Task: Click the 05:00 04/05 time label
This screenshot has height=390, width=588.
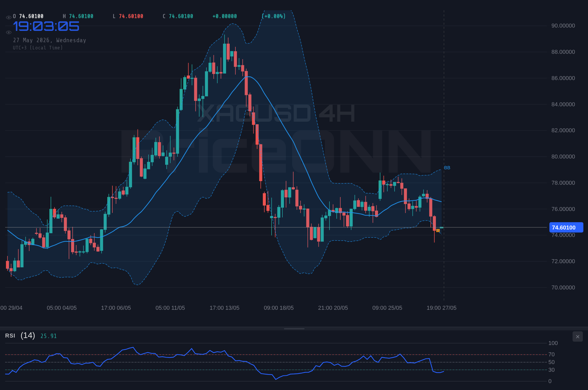Action: click(x=62, y=308)
